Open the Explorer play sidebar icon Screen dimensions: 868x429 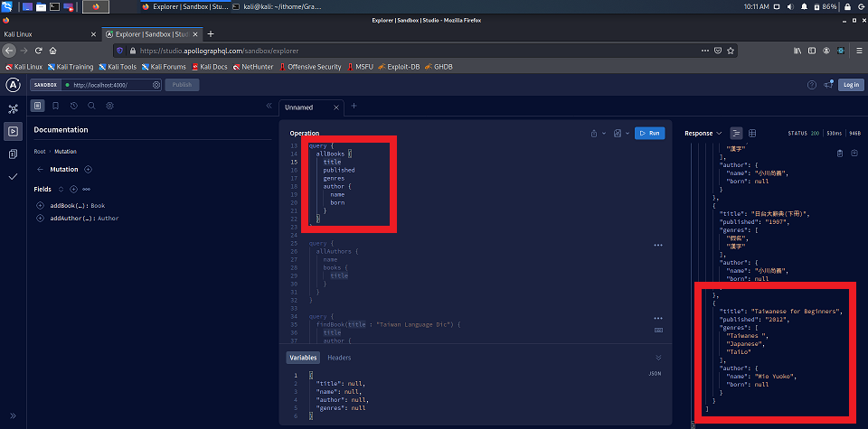[14, 131]
